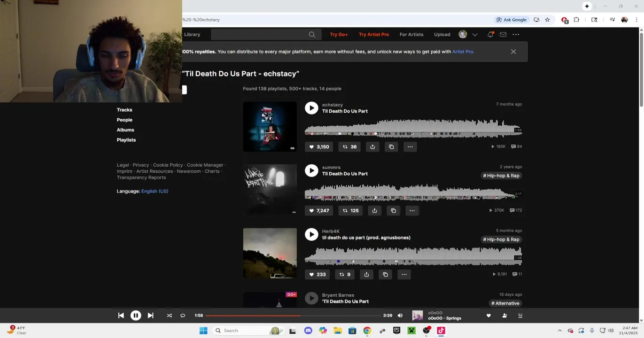Share the echstacy track
Viewport: 644px width, 338px height.
coord(372,147)
